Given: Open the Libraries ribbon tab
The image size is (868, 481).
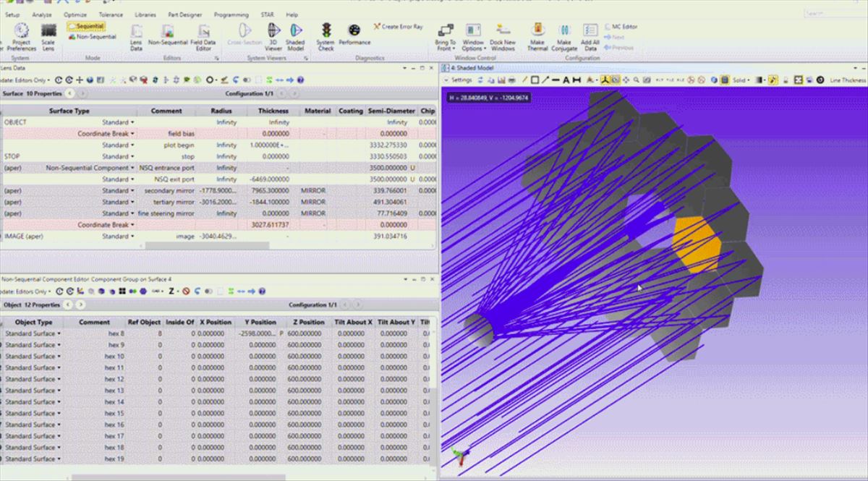Looking at the screenshot, I should pos(145,14).
